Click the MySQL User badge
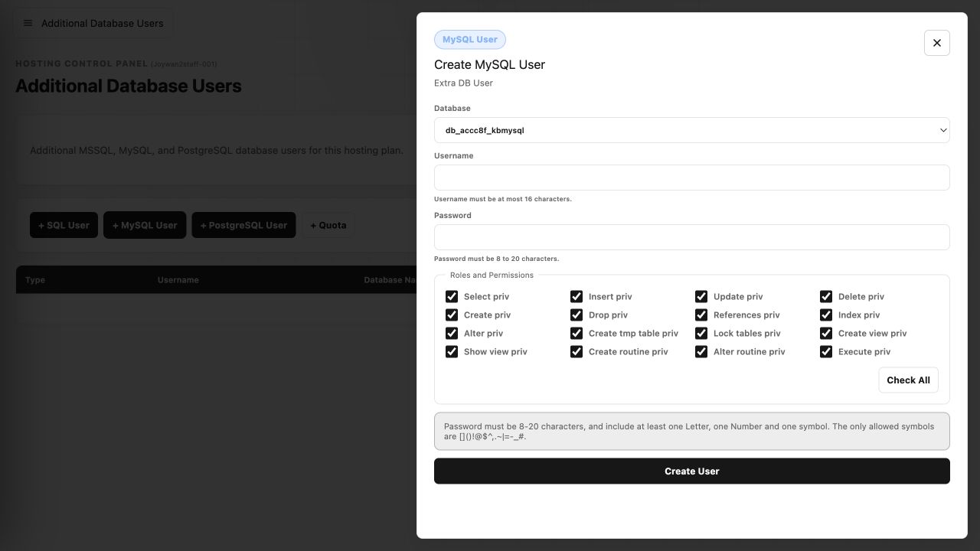Image resolution: width=980 pixels, height=551 pixels. tap(470, 40)
